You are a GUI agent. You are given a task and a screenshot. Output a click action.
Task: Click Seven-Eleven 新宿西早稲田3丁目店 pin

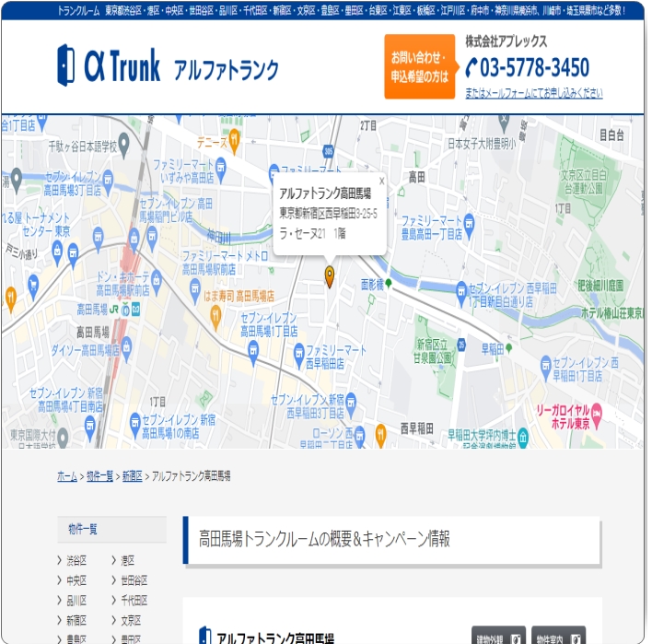pyautogui.click(x=351, y=404)
